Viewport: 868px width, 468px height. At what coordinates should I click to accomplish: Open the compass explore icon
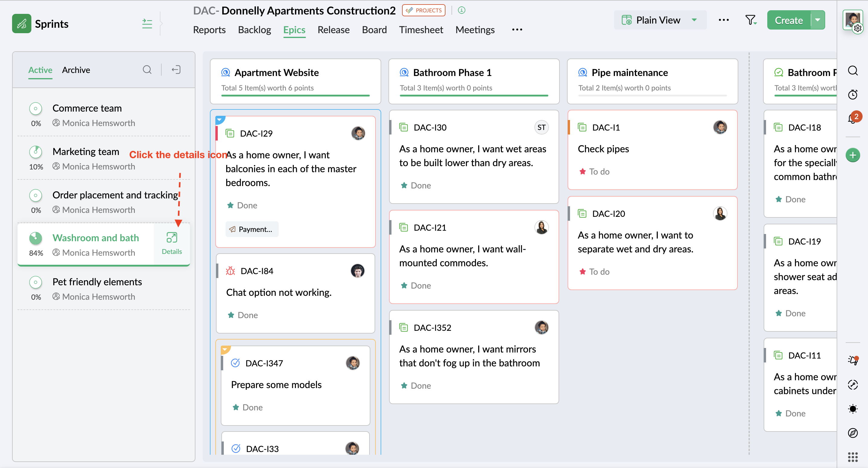[x=853, y=433]
